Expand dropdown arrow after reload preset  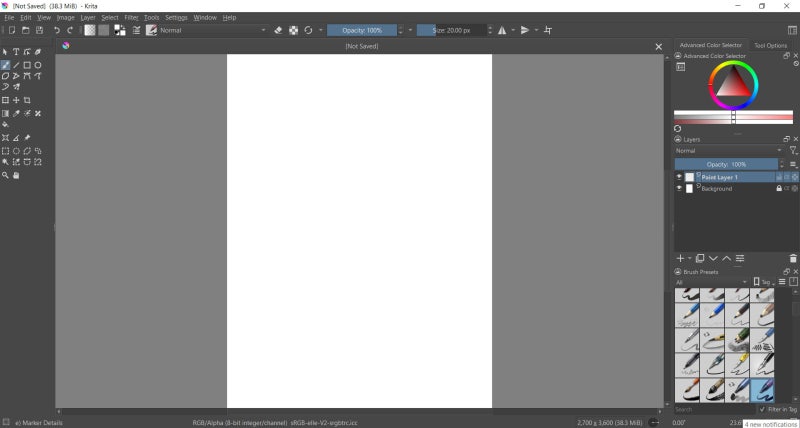click(320, 31)
